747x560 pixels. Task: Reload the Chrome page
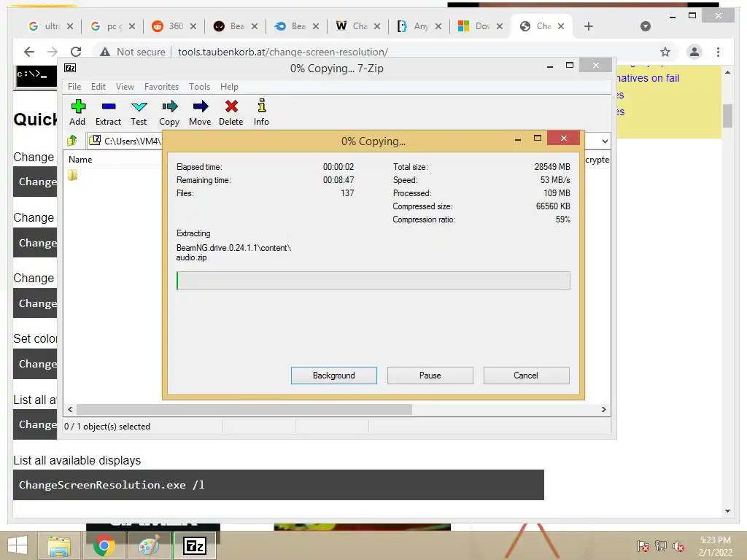pos(76,52)
